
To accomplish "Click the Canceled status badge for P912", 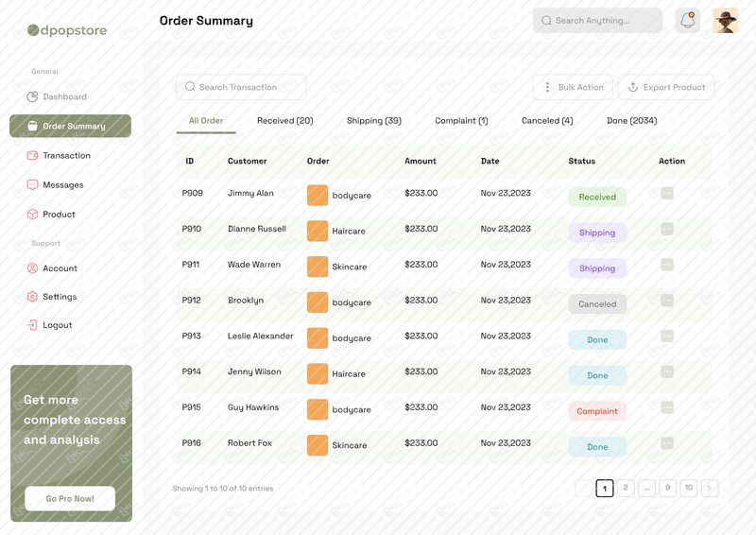I will click(x=597, y=304).
